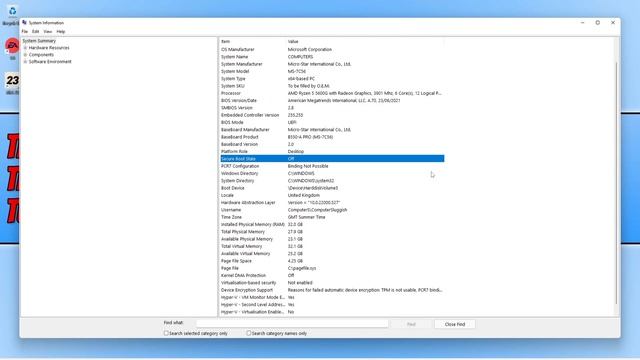Select the Total Physical Memory row
Viewport: 640px width, 360px height.
pos(332,232)
